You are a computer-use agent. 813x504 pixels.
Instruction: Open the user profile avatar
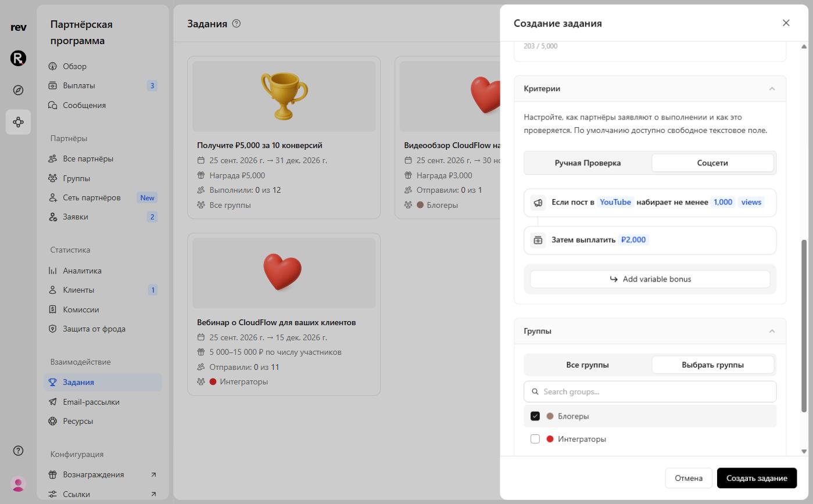coord(18,484)
